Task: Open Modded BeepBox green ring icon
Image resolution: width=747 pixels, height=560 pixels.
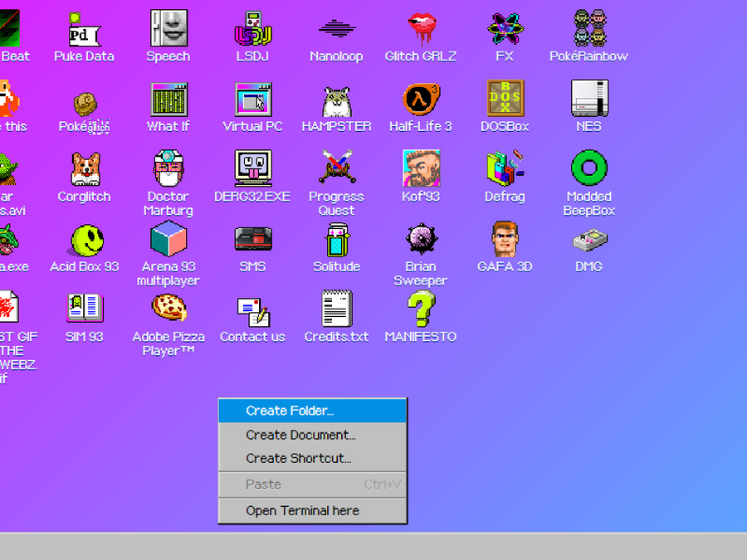Action: [x=589, y=168]
